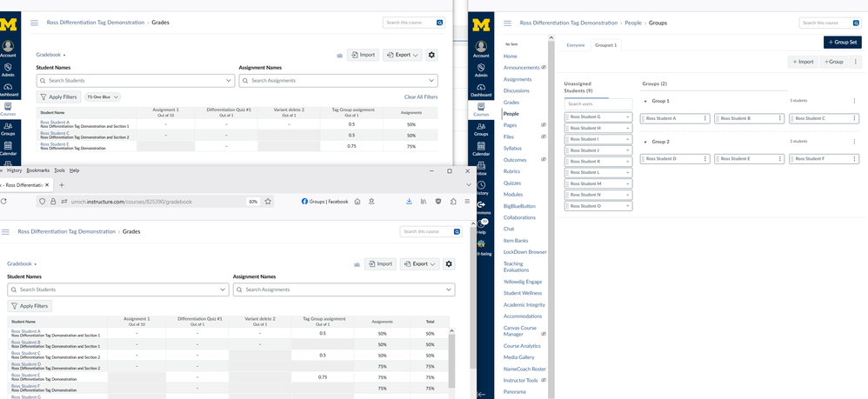Viewport: 868px width, 399px height.
Task: Open Groupset 1 options kebab beside +Group
Action: point(856,62)
